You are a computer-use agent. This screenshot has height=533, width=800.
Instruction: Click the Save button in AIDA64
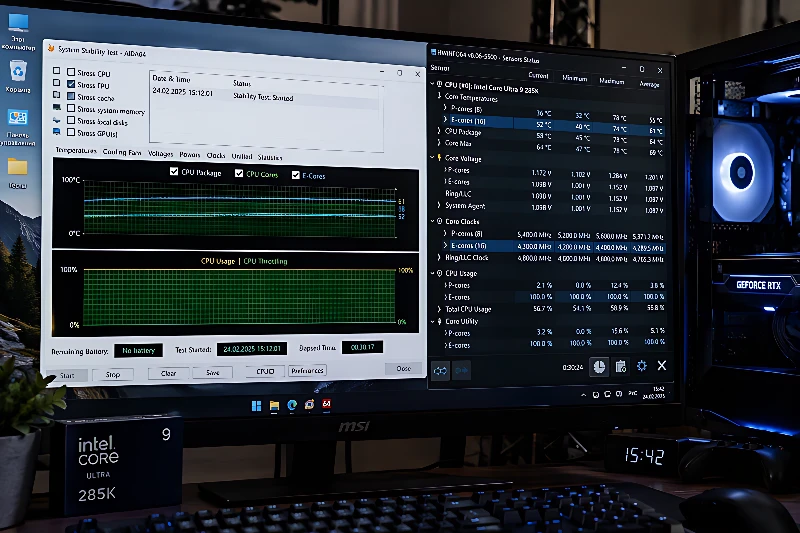213,373
